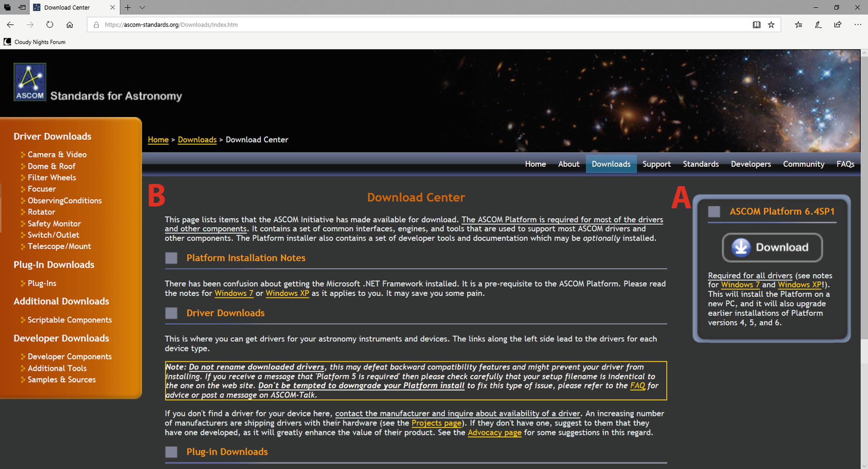Show tab previews chevron
The height and width of the screenshot is (469, 868).
coord(142,7)
